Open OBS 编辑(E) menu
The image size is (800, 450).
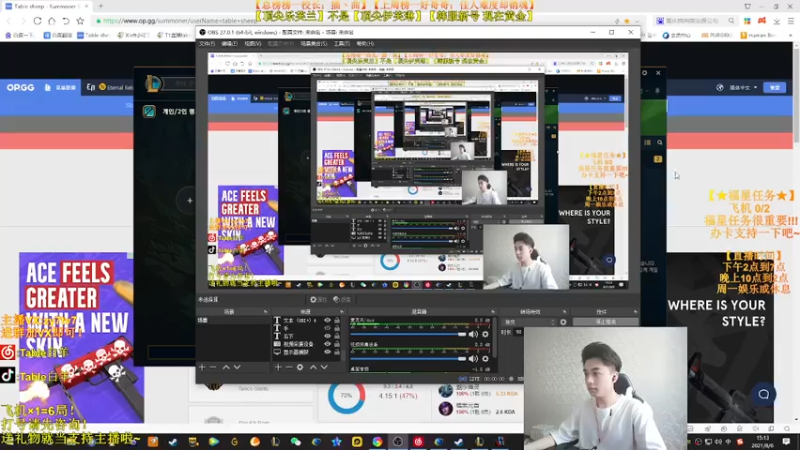coord(230,44)
